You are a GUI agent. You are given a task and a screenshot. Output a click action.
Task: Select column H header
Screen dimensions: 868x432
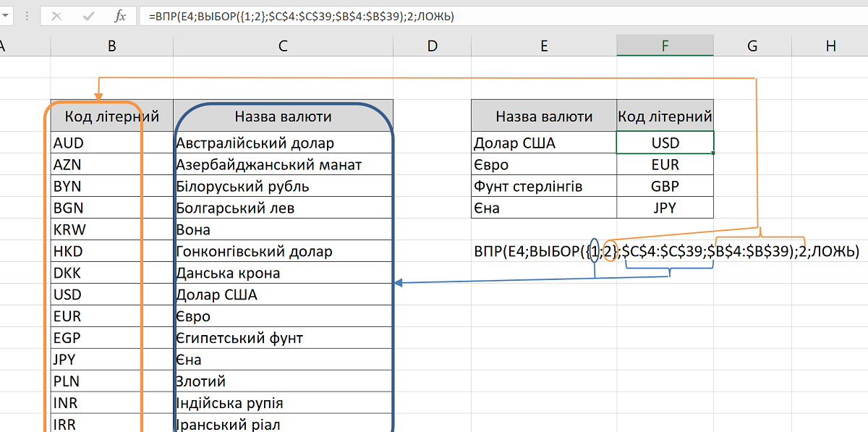[830, 46]
